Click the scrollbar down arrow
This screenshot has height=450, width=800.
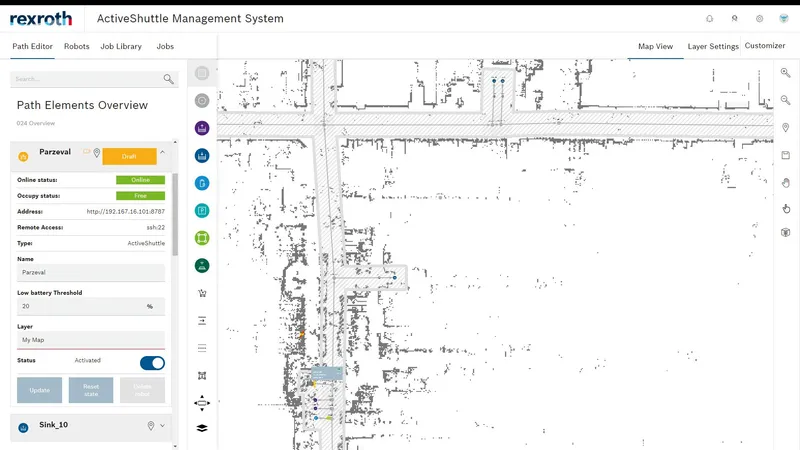coord(175,446)
